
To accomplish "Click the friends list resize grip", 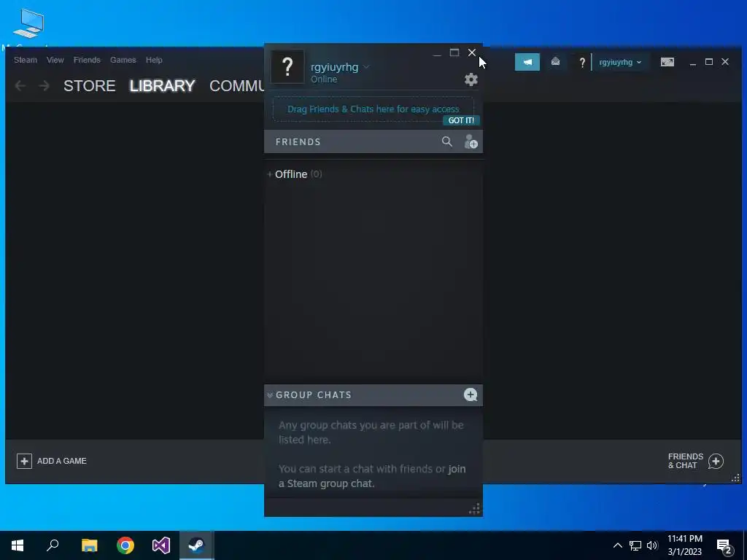I will [x=474, y=508].
